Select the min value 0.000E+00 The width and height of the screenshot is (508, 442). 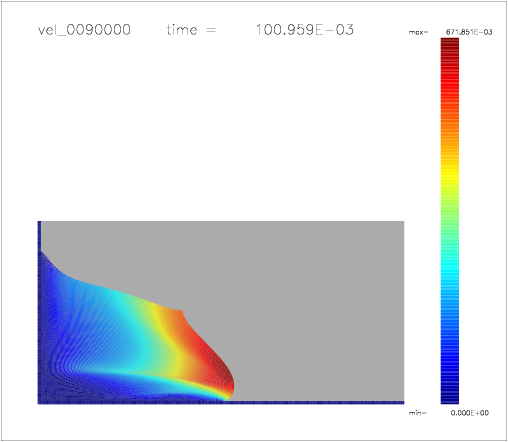point(470,413)
